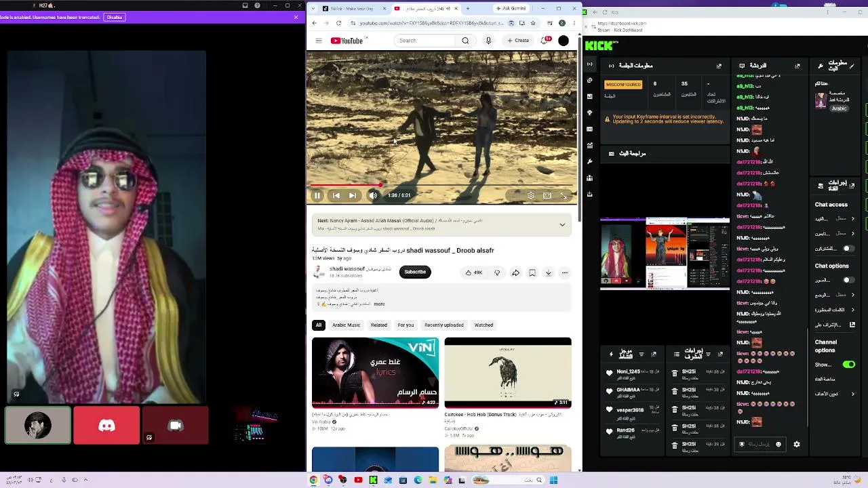This screenshot has height=488, width=868.
Task: Pop out the session info panel
Action: (719, 66)
